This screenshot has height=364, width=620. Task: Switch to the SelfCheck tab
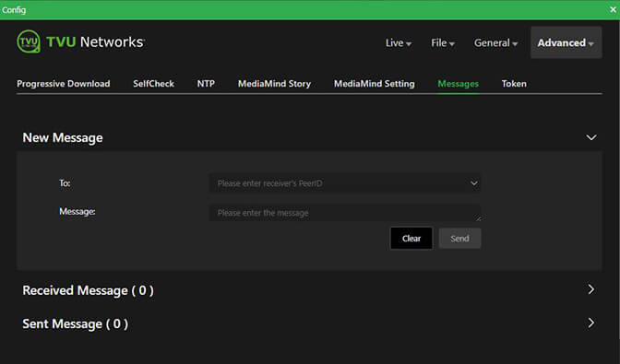(153, 84)
